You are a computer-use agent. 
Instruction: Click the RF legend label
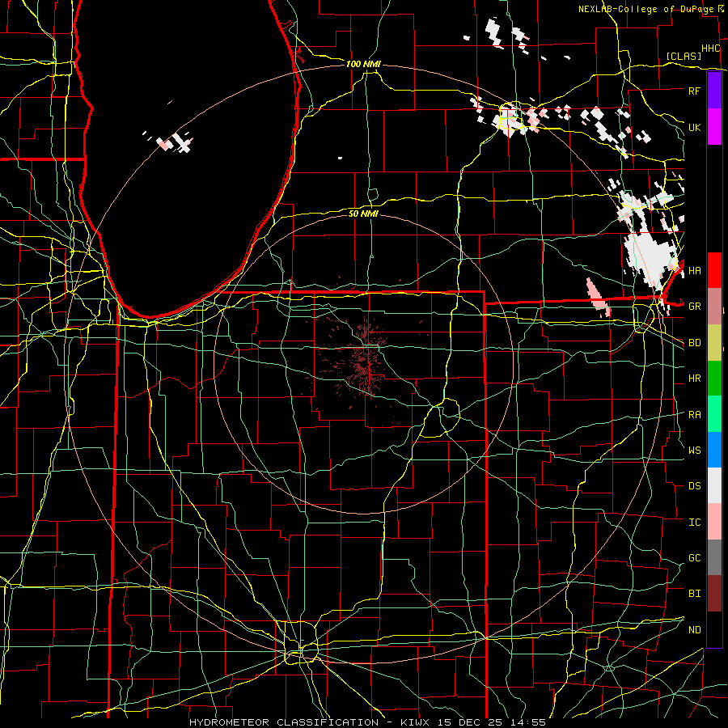[x=694, y=91]
